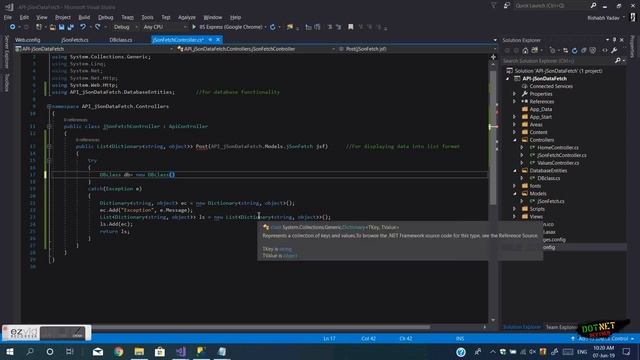
Task: Click the Solution Explorer Home icon
Action: click(x=525, y=51)
